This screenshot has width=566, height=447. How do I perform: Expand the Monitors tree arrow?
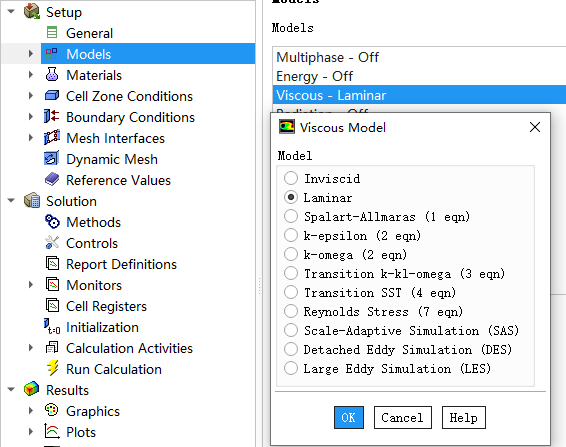click(31, 285)
